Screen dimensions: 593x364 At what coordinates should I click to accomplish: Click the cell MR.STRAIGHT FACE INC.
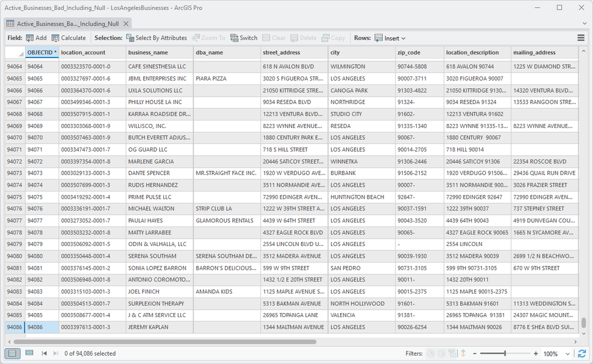pos(227,173)
